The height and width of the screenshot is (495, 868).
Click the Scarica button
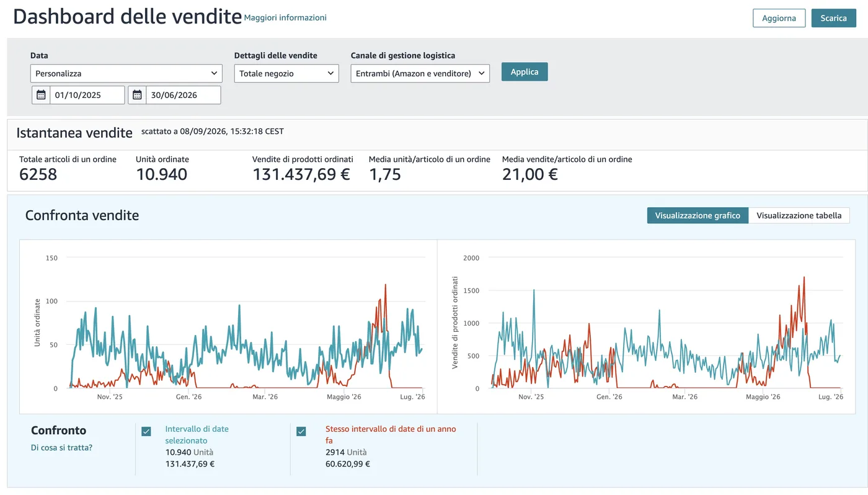833,18
